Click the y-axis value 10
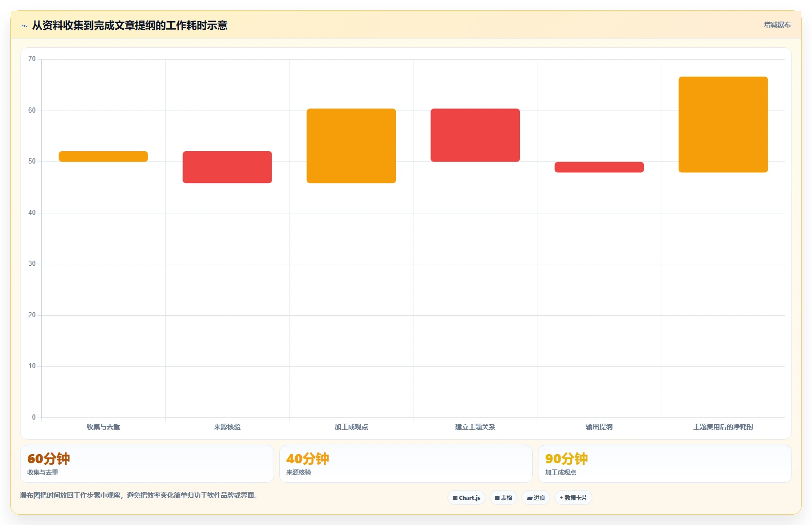Screen dimensions: 812x525 click(x=32, y=366)
